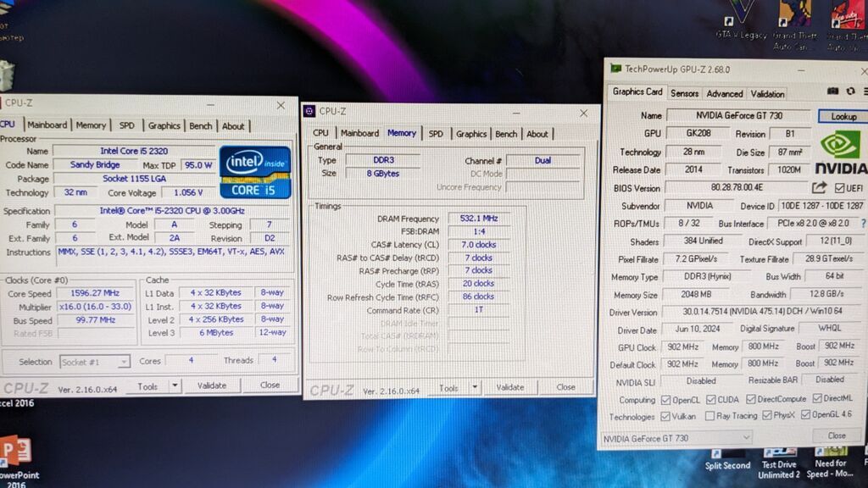This screenshot has height=488, width=868.
Task: Switch to Advanced tab in GPU-Z
Action: (725, 93)
